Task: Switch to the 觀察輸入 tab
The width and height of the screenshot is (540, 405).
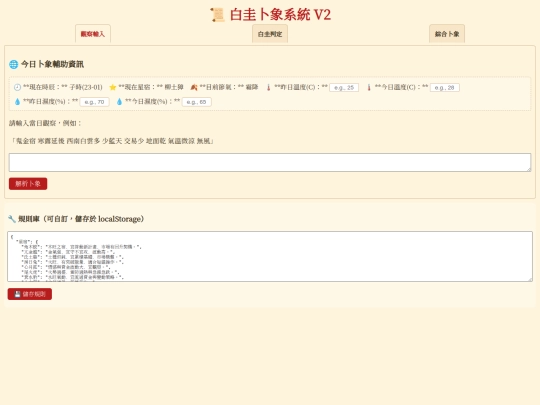Action: coord(93,34)
